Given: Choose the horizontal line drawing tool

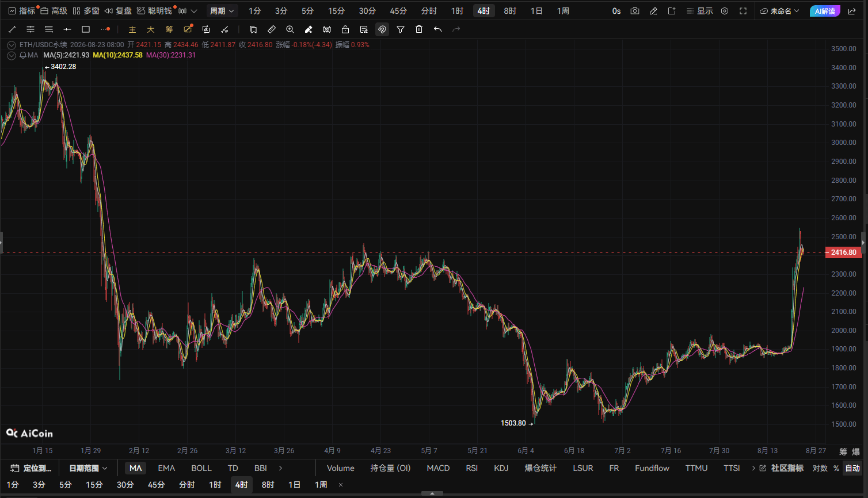Looking at the screenshot, I should [x=67, y=29].
